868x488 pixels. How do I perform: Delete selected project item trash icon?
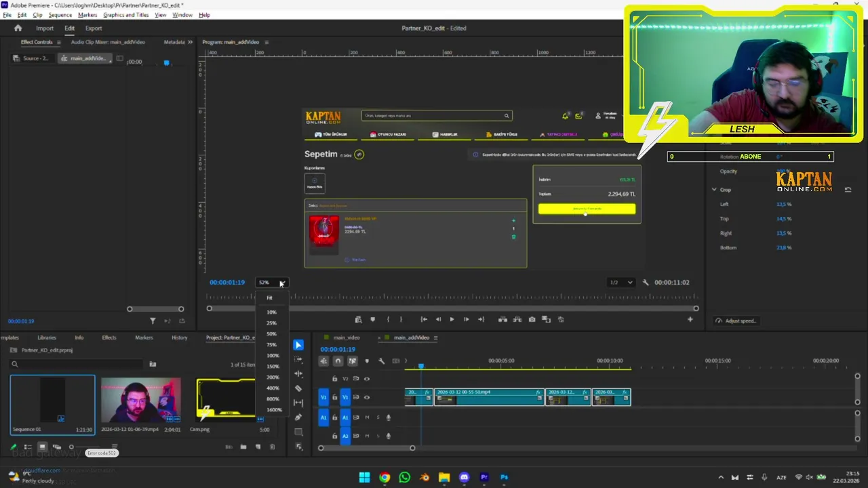point(273,447)
